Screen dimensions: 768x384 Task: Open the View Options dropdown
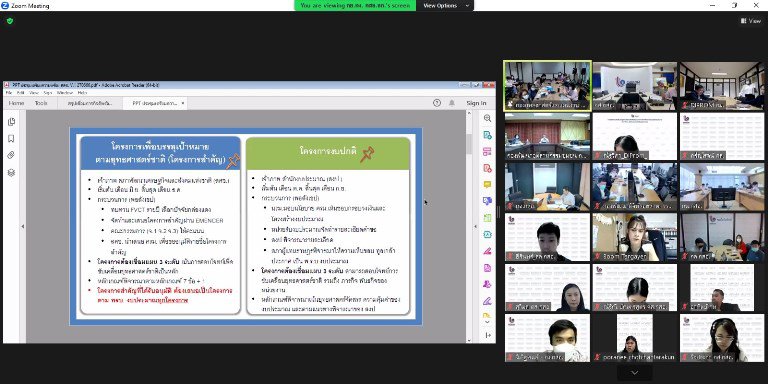(445, 5)
